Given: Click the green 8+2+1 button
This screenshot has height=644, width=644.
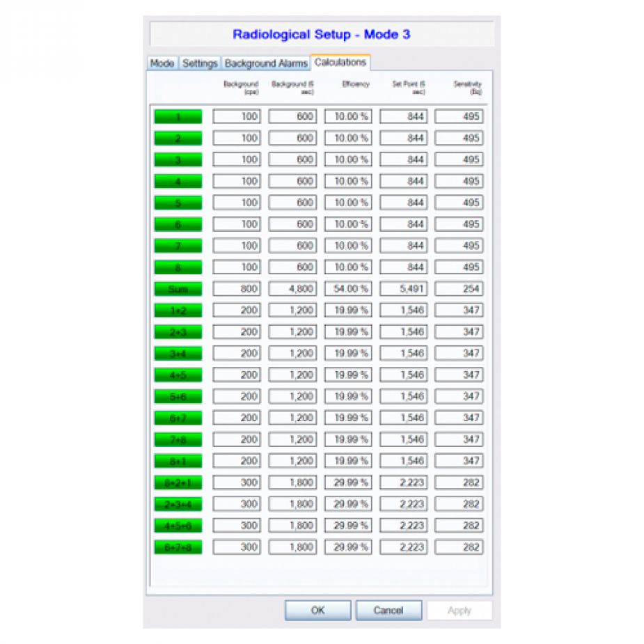Looking at the screenshot, I should coord(178,482).
